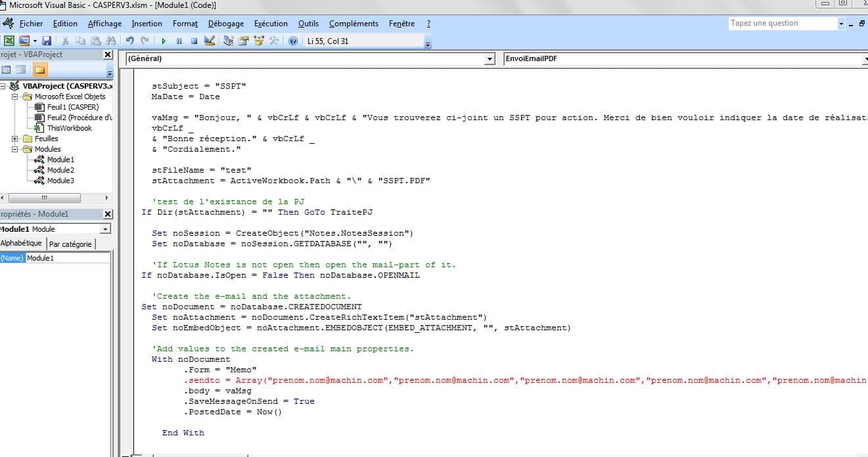The height and width of the screenshot is (457, 868).
Task: Select Module2 in the project tree
Action: point(60,170)
